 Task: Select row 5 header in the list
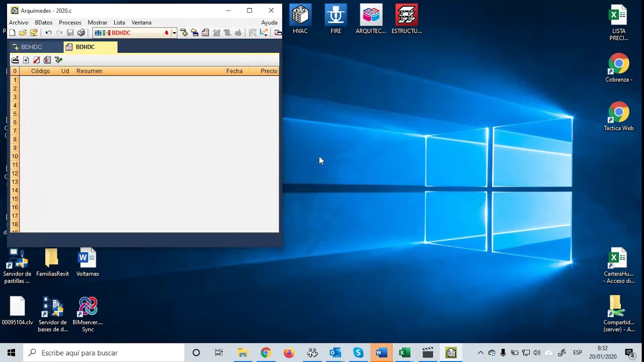pyautogui.click(x=15, y=114)
